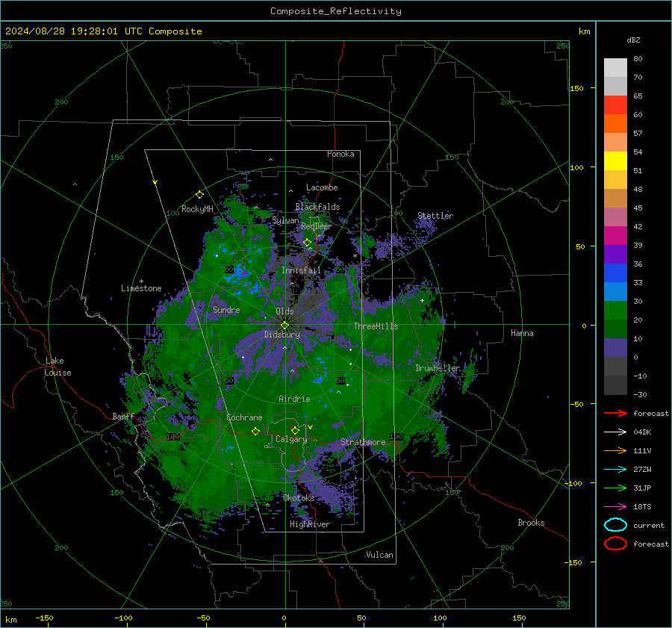Click the white 04DK arrow icon
The image size is (672, 628).
(x=615, y=432)
